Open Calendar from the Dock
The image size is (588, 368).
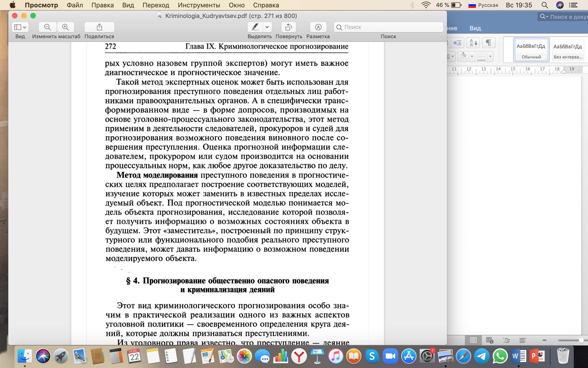pyautogui.click(x=135, y=356)
